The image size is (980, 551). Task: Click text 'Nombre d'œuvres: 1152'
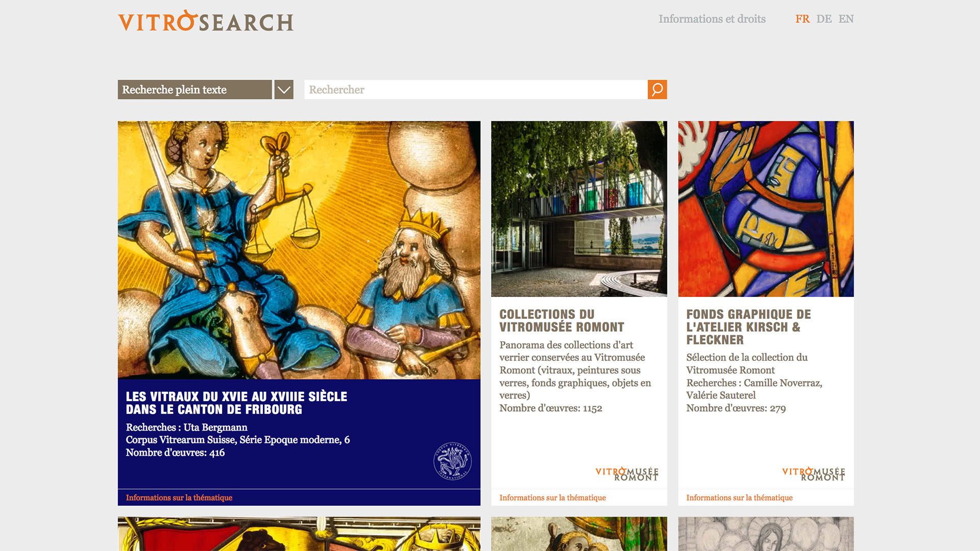click(x=551, y=408)
